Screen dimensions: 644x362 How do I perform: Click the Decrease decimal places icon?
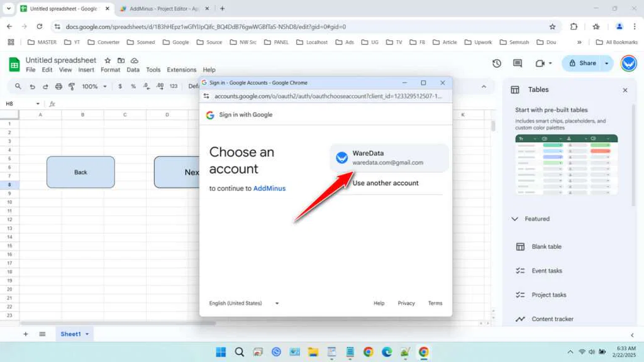[x=147, y=86]
